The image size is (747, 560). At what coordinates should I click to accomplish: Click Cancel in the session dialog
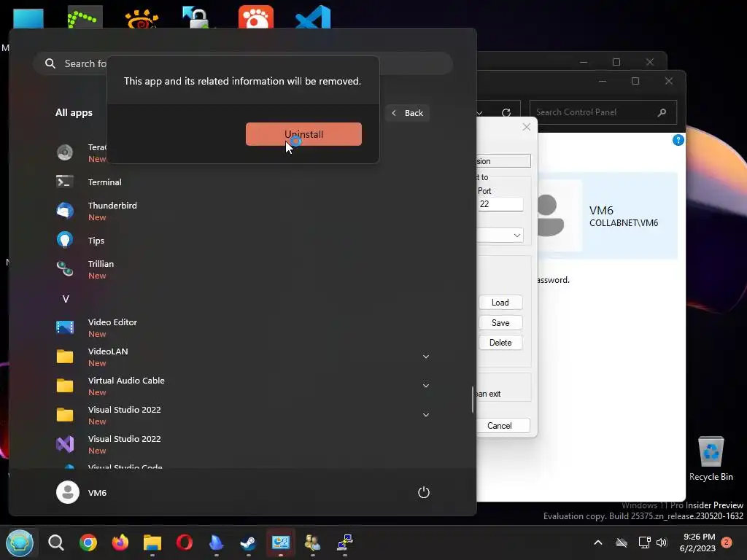[499, 425]
